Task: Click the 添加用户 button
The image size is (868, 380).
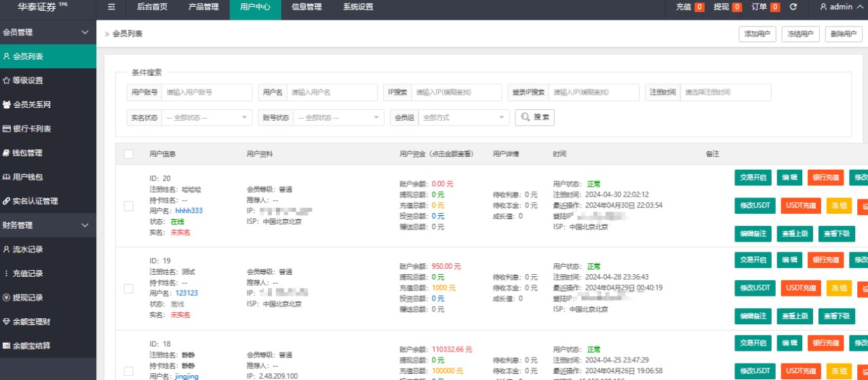Action: pyautogui.click(x=757, y=34)
